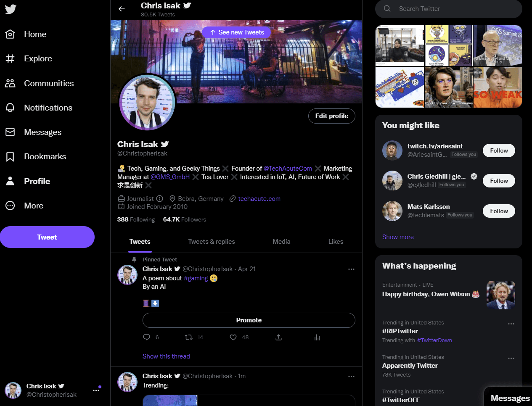532x406 pixels.
Task: Open the Explore hashtag icon
Action: point(10,58)
